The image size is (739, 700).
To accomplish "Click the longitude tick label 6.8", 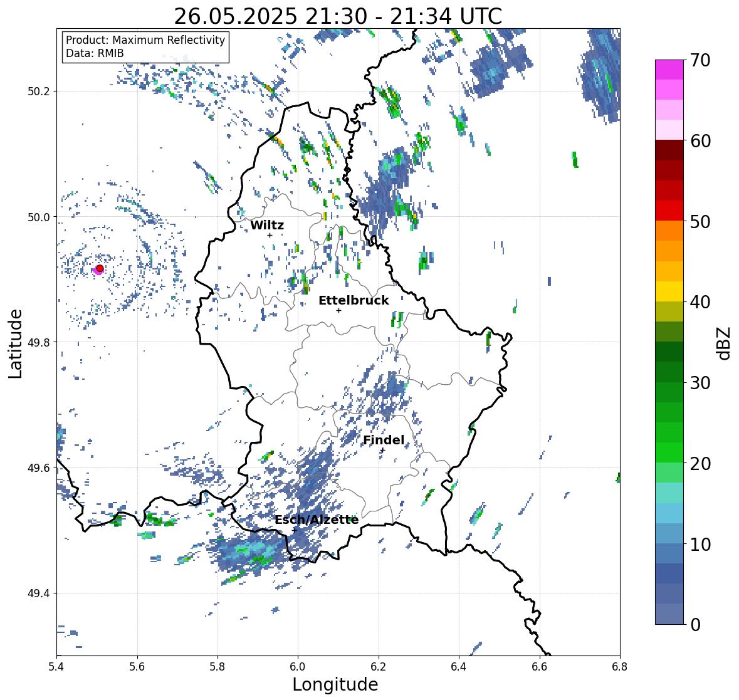I will pos(620,667).
